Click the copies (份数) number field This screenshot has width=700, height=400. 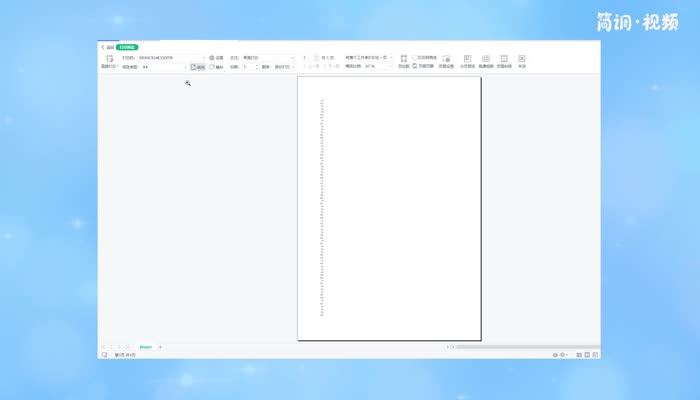(x=249, y=67)
